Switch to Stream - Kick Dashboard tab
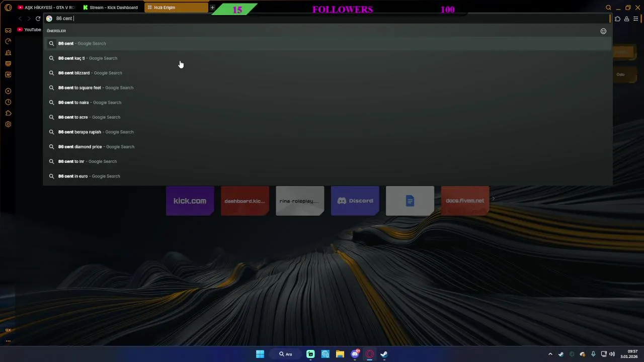Image resolution: width=644 pixels, height=362 pixels. [x=111, y=8]
